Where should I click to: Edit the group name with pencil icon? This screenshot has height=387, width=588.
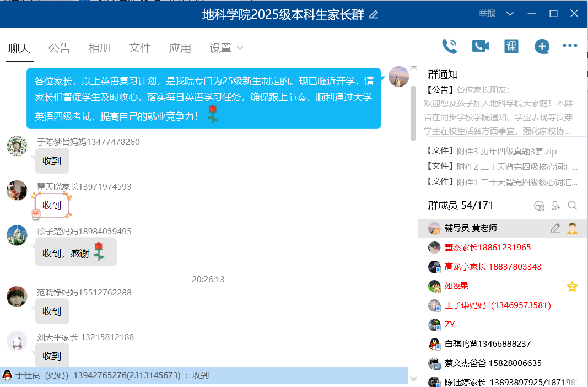pos(374,15)
